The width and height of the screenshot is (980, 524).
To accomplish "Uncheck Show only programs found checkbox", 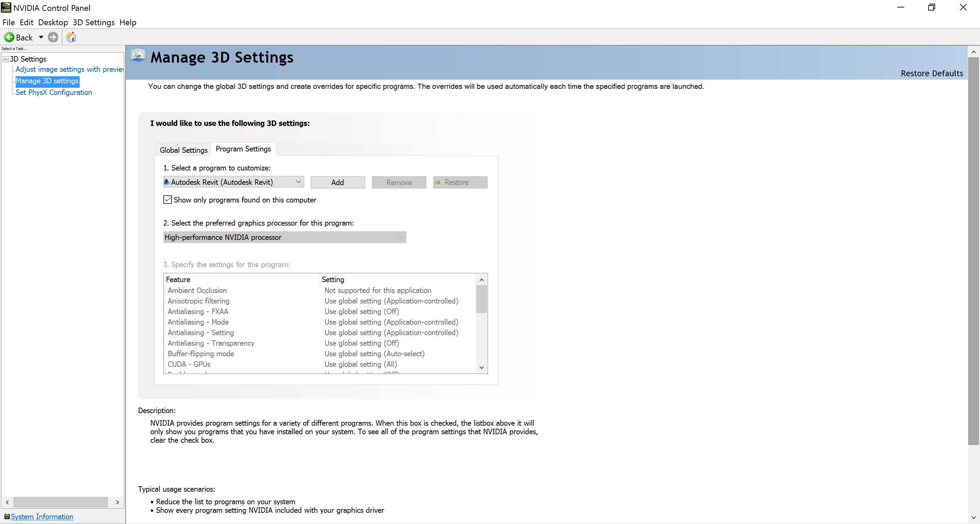I will pyautogui.click(x=167, y=200).
